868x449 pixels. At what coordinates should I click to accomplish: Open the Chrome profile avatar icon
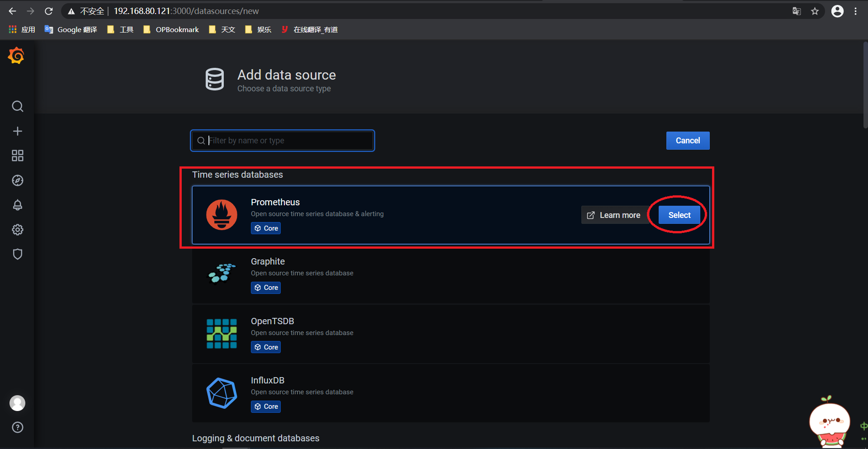coord(837,11)
